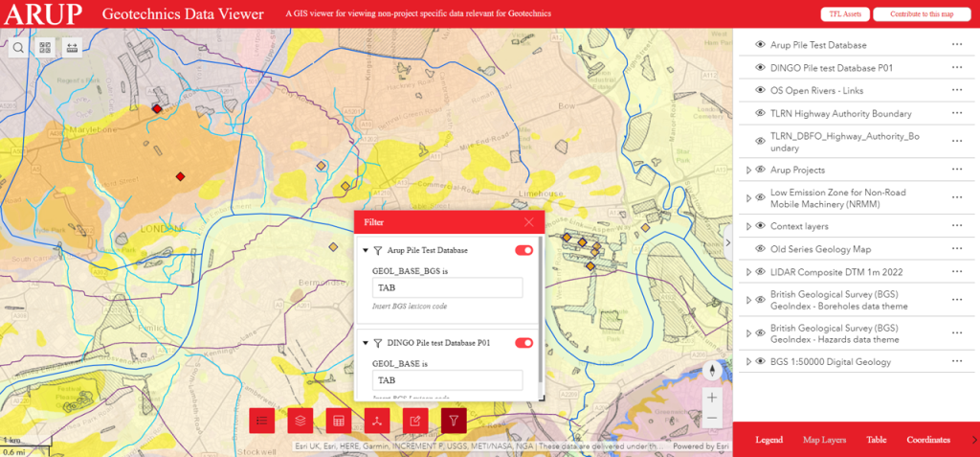Viewport: 980px width, 457px height.
Task: Click the ARUP logo
Action: point(43,13)
